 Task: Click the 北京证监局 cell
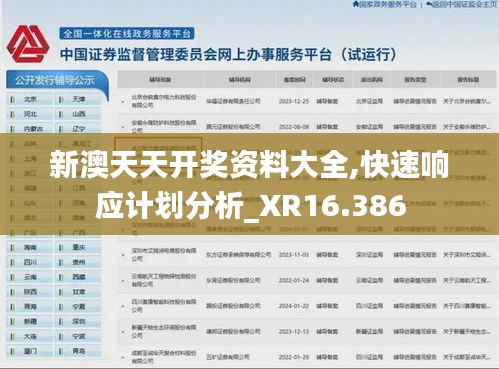coord(369,101)
